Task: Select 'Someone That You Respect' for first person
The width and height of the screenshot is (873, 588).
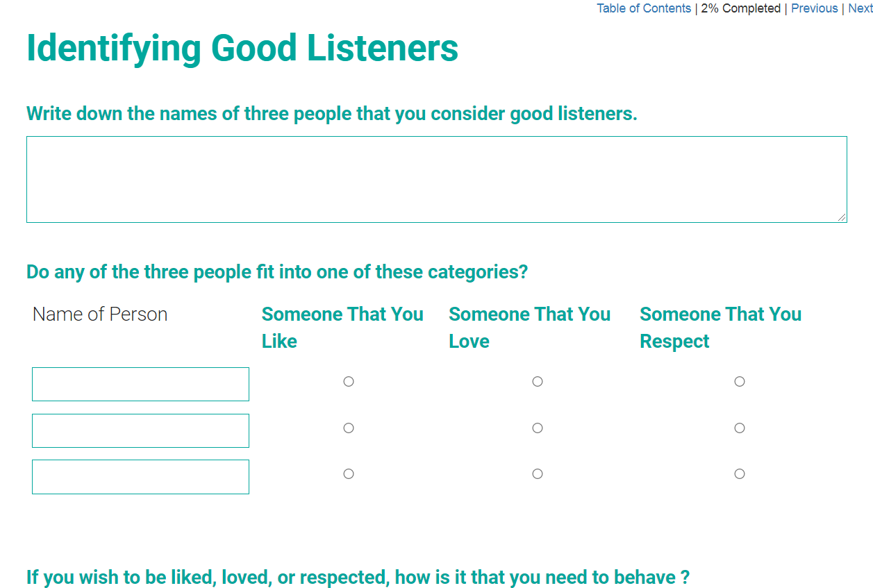Action: 740,381
